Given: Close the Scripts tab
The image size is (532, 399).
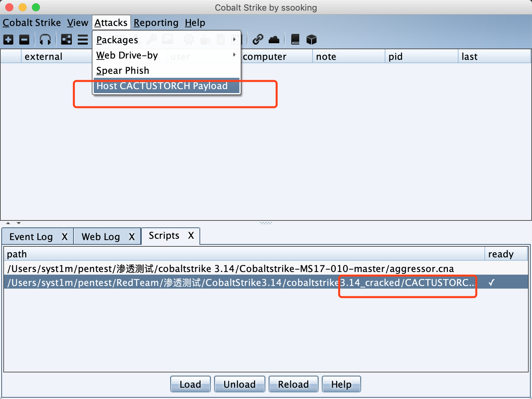Looking at the screenshot, I should coord(191,235).
